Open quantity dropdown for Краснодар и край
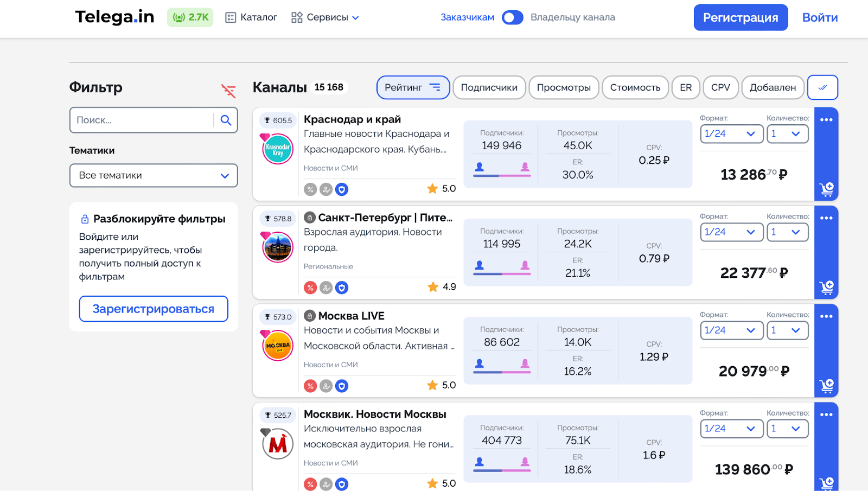 pos(787,133)
